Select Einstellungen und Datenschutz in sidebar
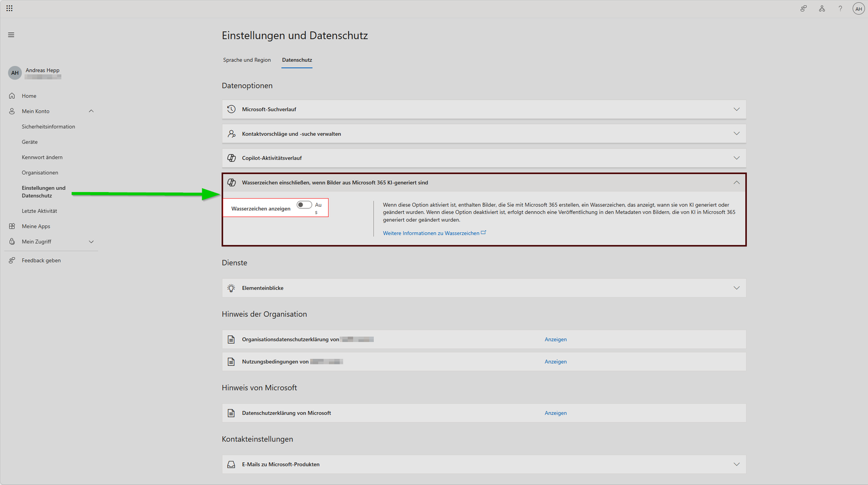Screen dimensions: 868x485 coord(43,192)
